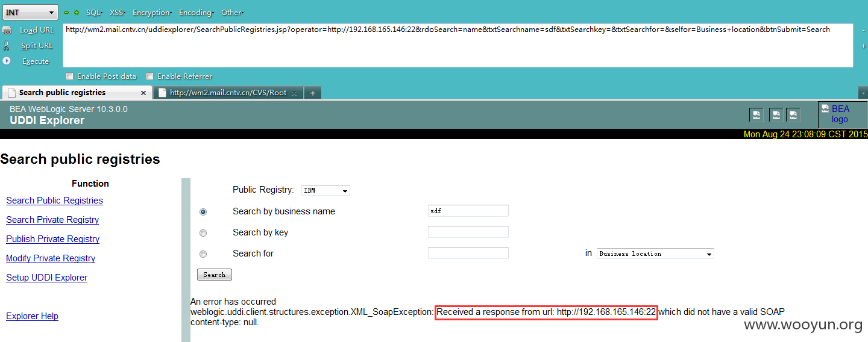Image resolution: width=868 pixels, height=342 pixels.
Task: Open the Other menu
Action: pos(232,13)
